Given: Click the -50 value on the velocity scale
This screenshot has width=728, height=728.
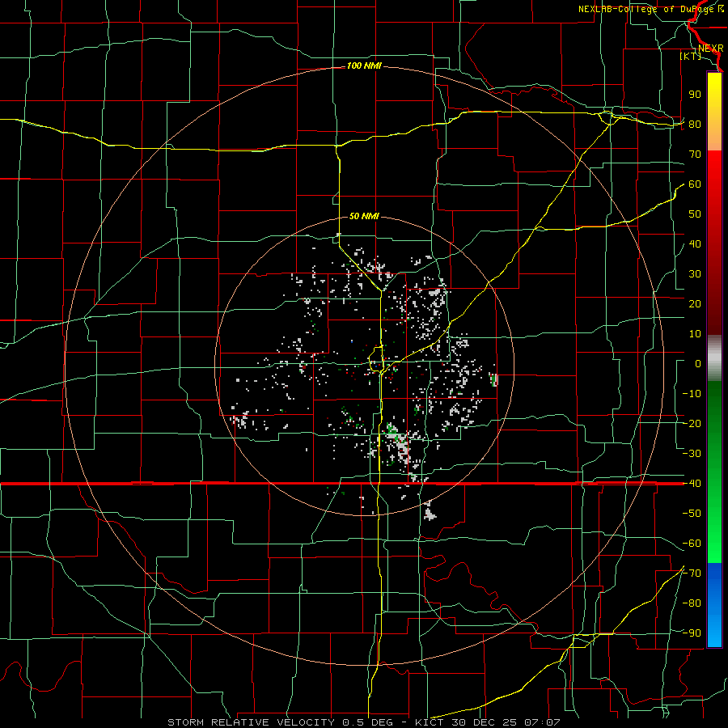Looking at the screenshot, I should 692,514.
